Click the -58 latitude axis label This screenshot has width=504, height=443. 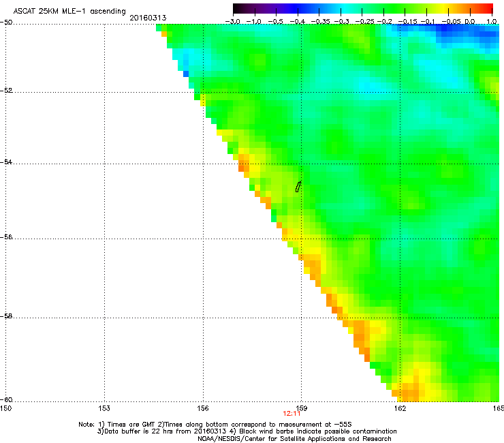point(6,316)
